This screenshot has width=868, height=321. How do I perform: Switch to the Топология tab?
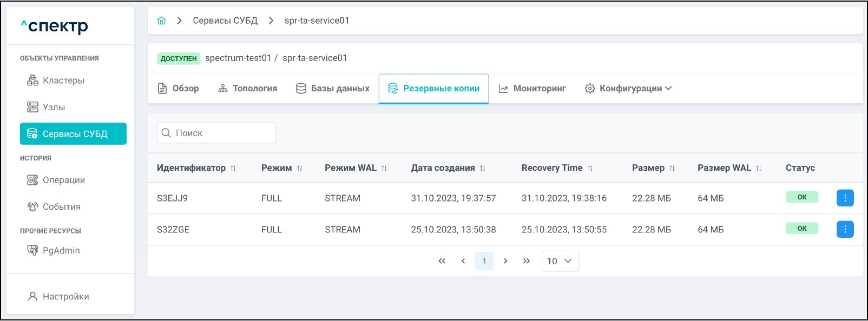pos(248,88)
